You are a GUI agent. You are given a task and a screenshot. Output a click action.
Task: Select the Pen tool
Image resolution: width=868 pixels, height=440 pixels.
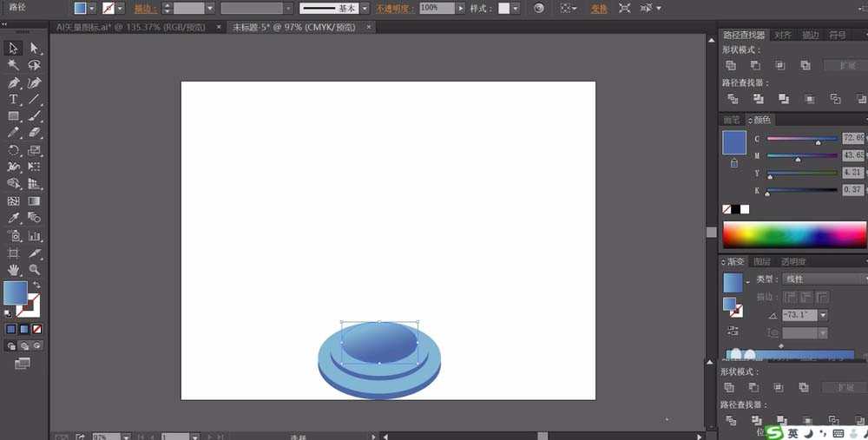(x=14, y=82)
